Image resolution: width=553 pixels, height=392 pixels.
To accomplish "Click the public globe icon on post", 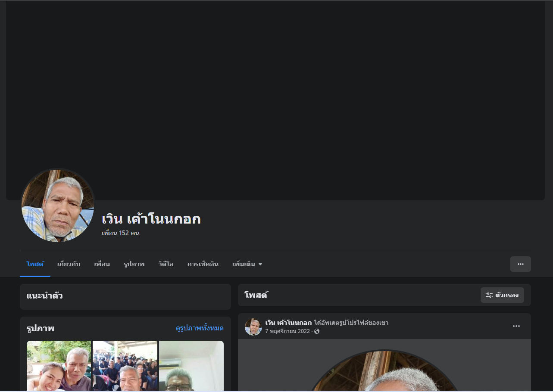I will pos(317,331).
